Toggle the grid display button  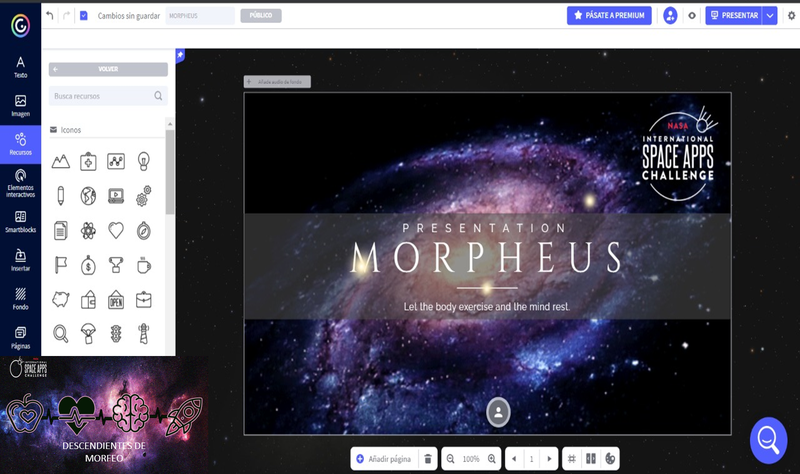(572, 458)
